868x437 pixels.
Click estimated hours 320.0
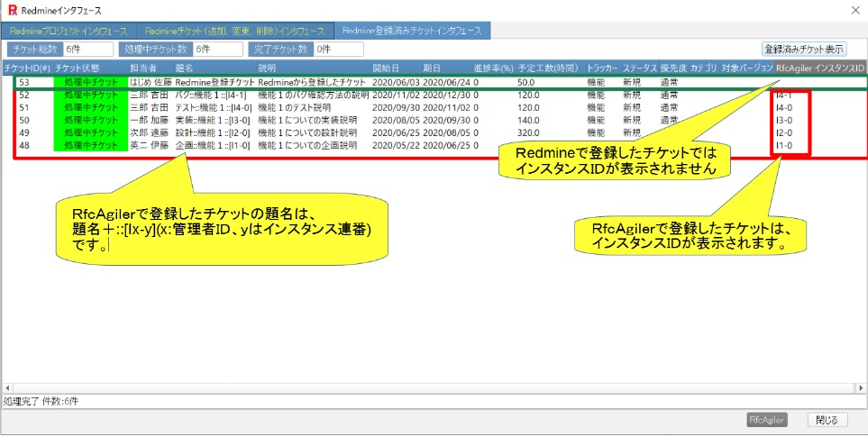(x=528, y=132)
